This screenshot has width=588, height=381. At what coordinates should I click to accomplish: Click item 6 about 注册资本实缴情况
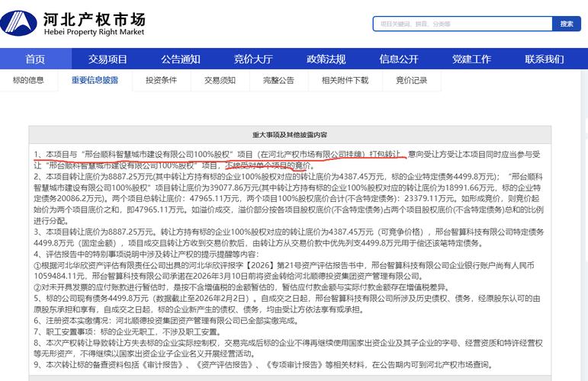point(167,321)
